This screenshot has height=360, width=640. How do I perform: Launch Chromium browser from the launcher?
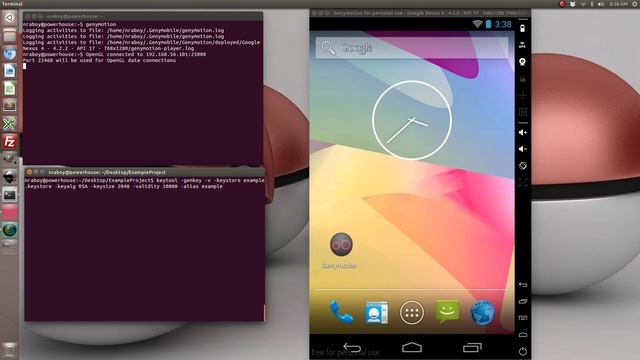(9, 53)
